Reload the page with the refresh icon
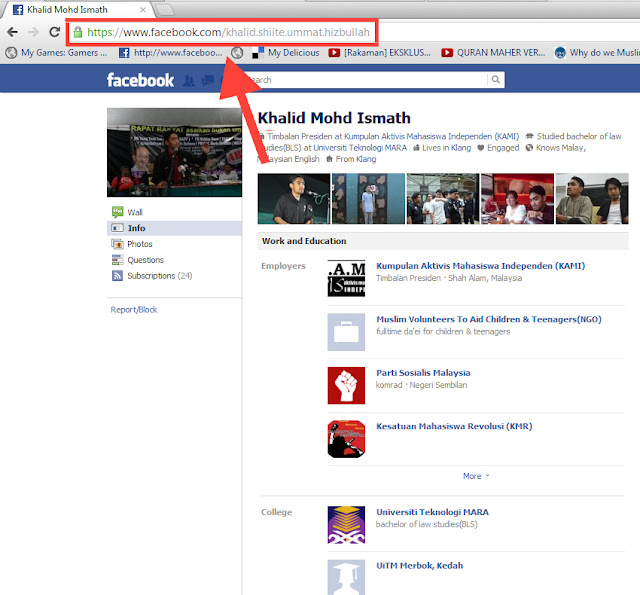 click(x=55, y=32)
